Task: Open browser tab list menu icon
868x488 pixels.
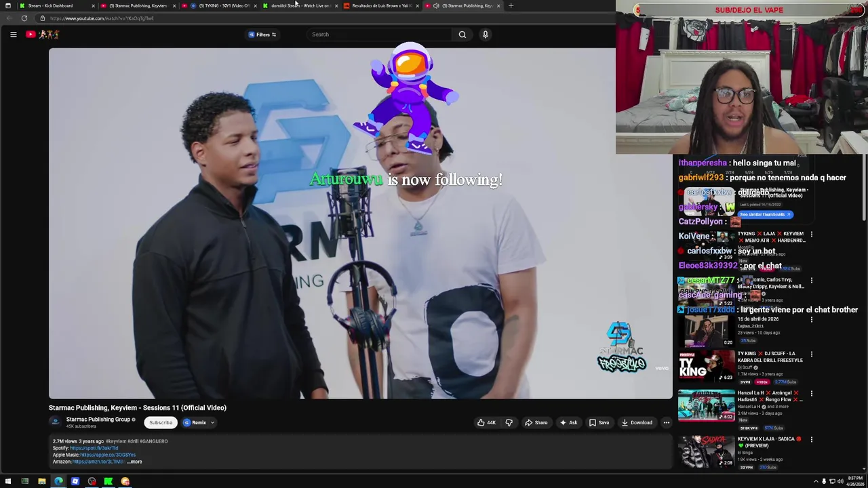Action: click(7, 5)
